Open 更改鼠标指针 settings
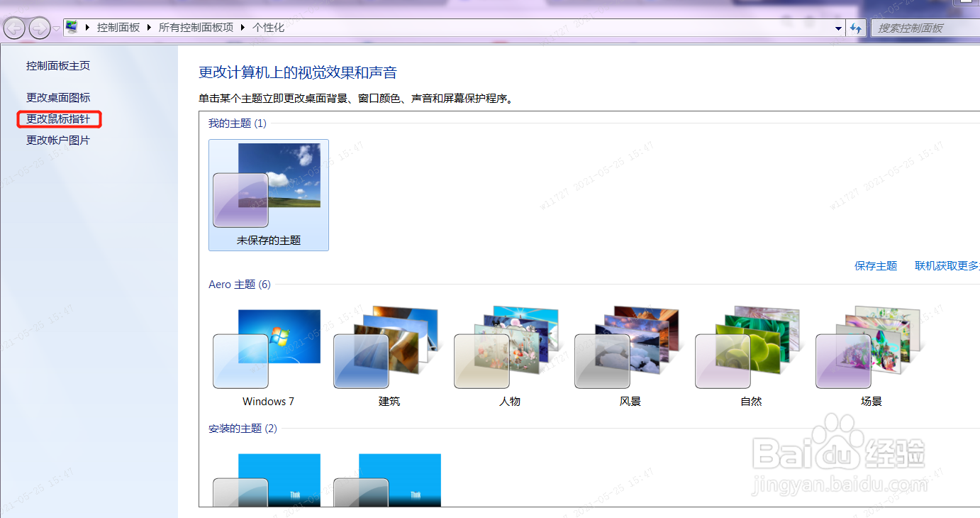 (x=59, y=119)
